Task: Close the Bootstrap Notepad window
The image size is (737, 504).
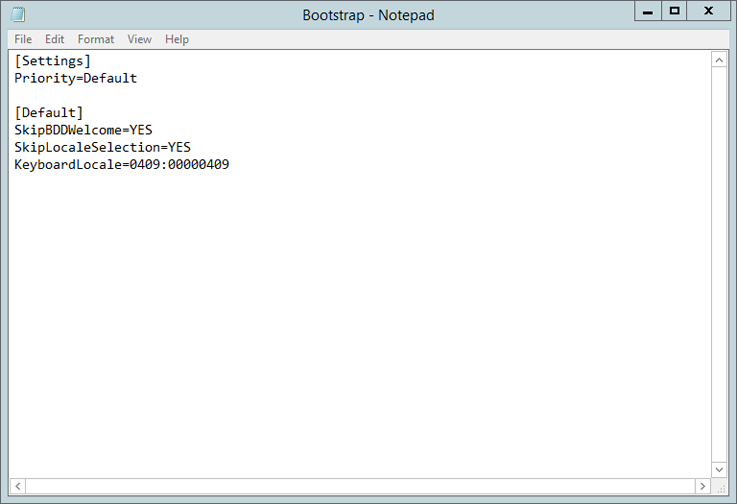Action: pyautogui.click(x=708, y=11)
